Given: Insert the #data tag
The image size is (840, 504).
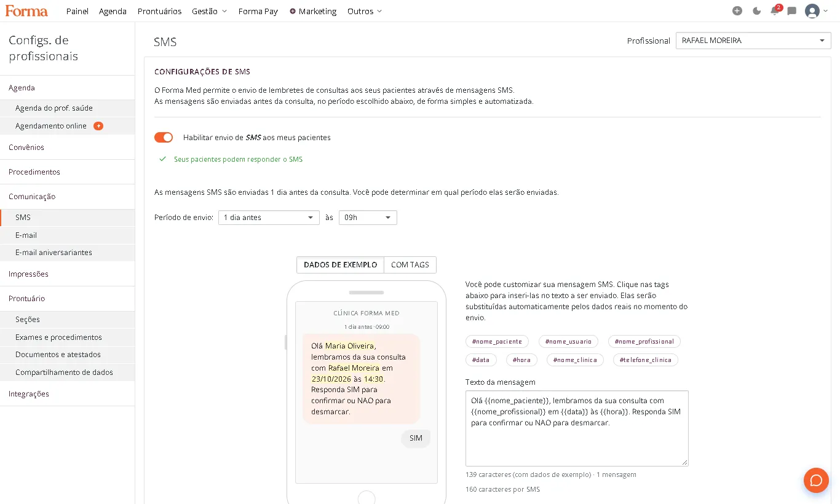Looking at the screenshot, I should point(481,360).
